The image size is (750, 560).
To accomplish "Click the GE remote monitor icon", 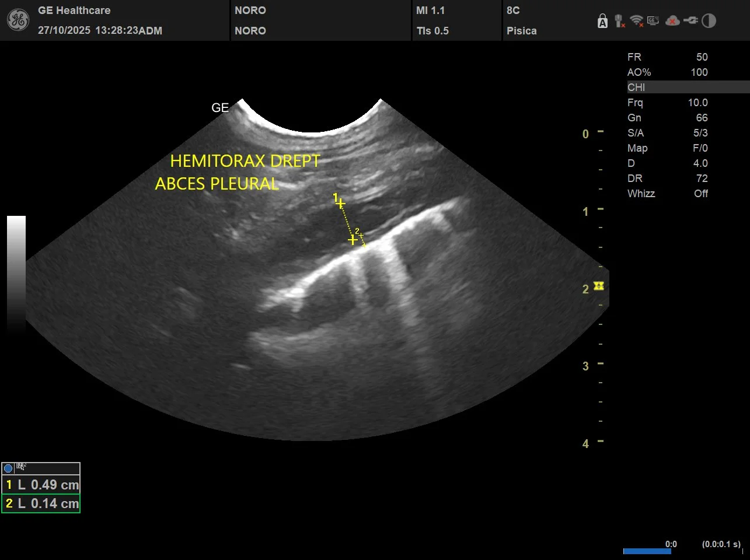I will [x=653, y=21].
